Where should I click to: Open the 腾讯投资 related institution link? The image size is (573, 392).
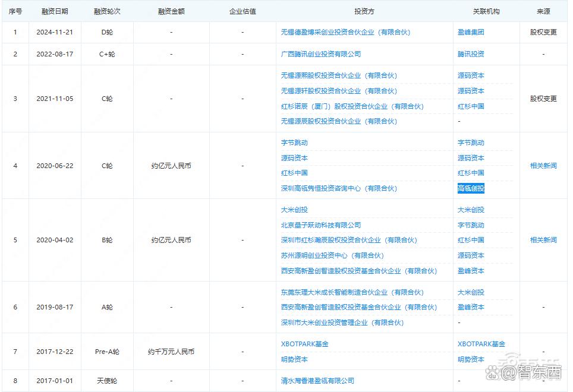point(471,54)
